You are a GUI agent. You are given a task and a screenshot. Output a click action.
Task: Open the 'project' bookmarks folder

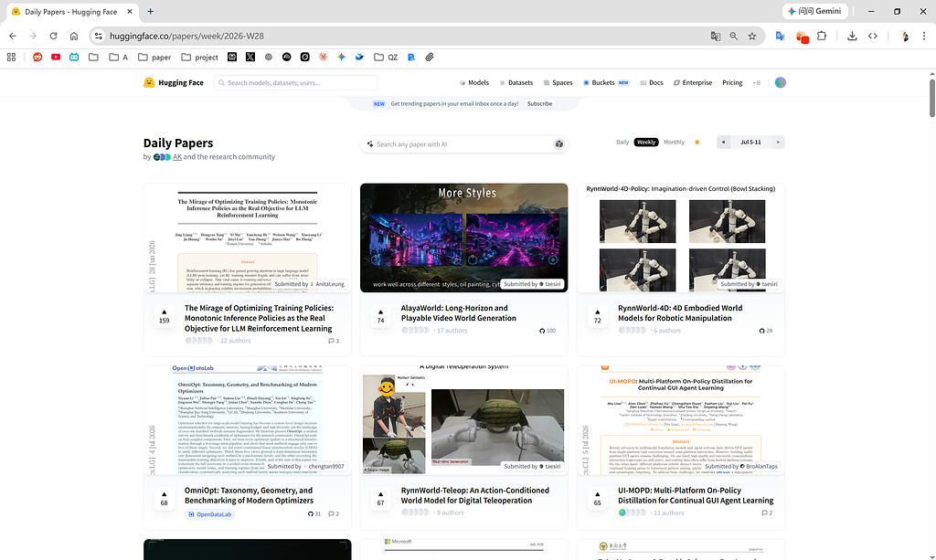pyautogui.click(x=200, y=58)
